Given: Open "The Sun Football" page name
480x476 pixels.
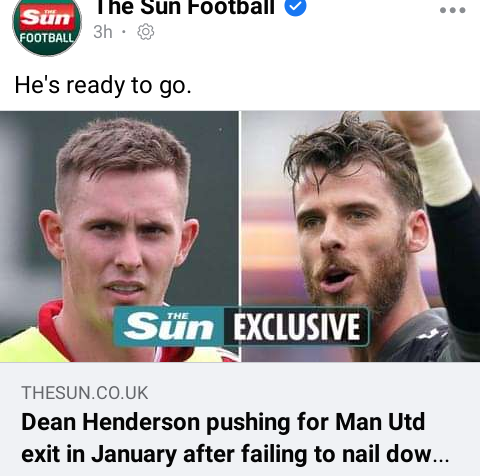Looking at the screenshot, I should click(185, 7).
